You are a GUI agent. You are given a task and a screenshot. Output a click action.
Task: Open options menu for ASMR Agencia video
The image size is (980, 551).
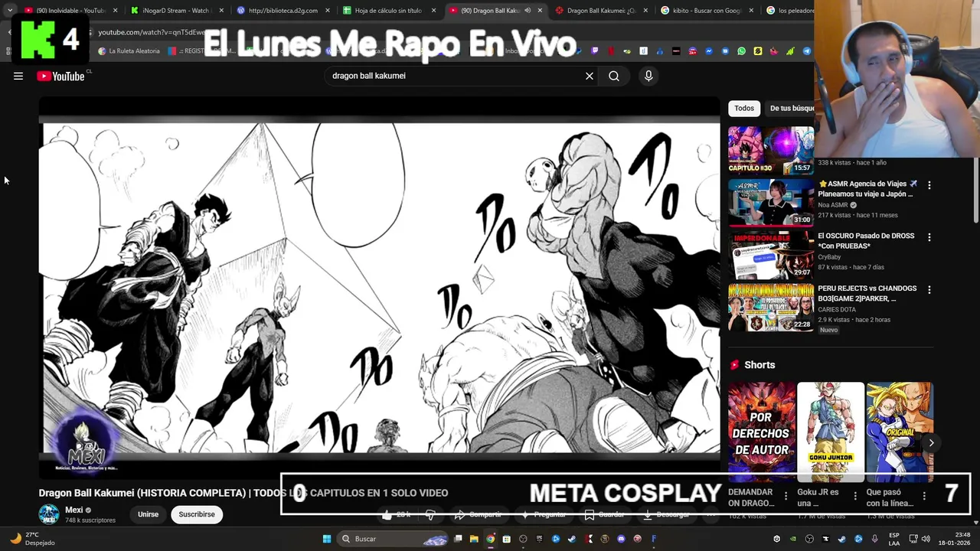tap(929, 185)
